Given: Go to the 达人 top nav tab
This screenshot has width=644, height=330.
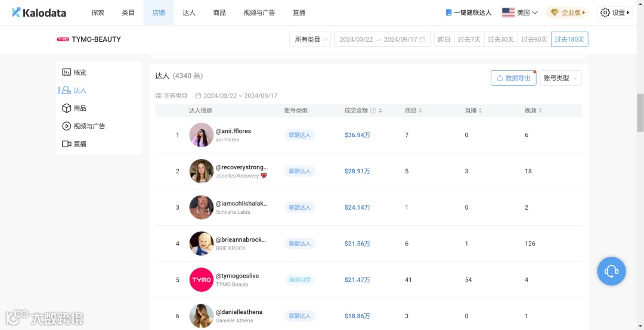Looking at the screenshot, I should (189, 13).
